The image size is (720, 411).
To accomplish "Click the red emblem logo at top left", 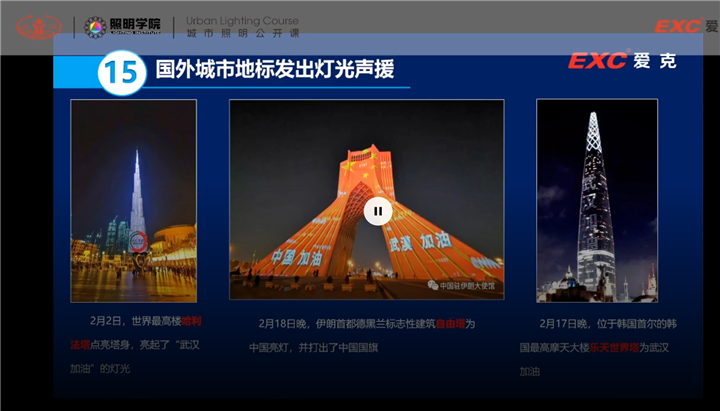I will point(38,27).
